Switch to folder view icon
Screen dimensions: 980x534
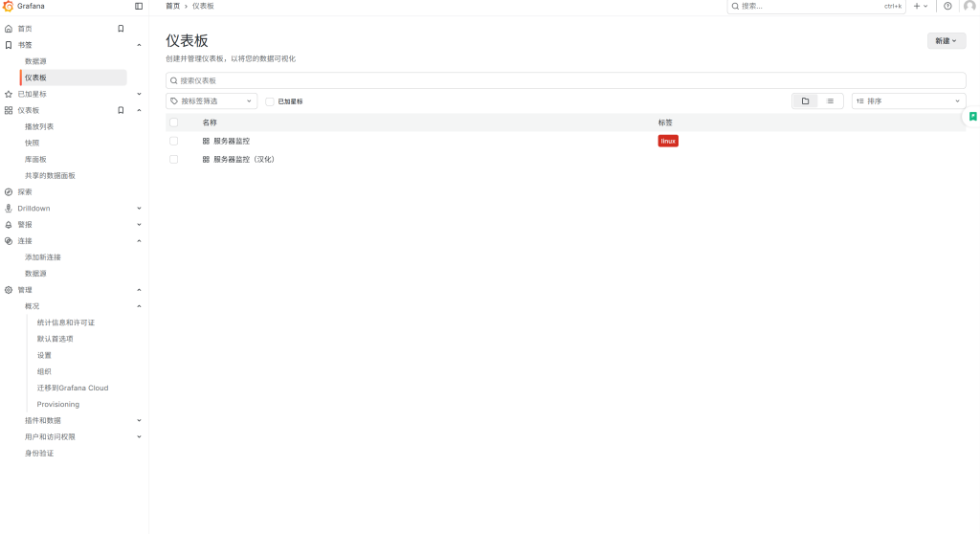pos(805,100)
